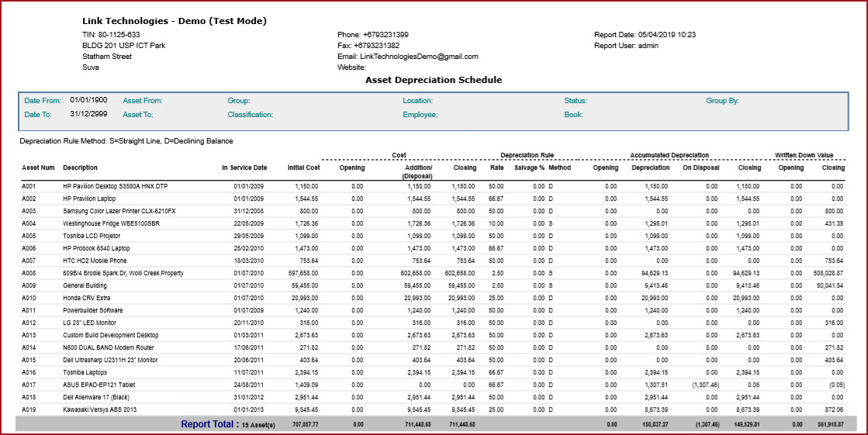Screen dimensions: 868x435
Task: Select the closing written down value 431.35
Action: tap(833, 223)
